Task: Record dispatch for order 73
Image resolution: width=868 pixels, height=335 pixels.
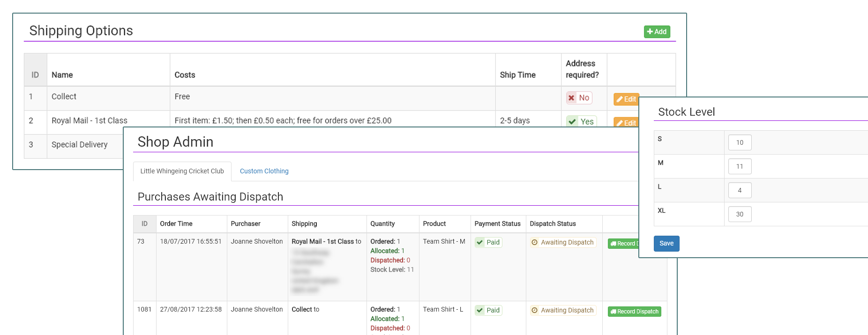Action: pyautogui.click(x=623, y=244)
